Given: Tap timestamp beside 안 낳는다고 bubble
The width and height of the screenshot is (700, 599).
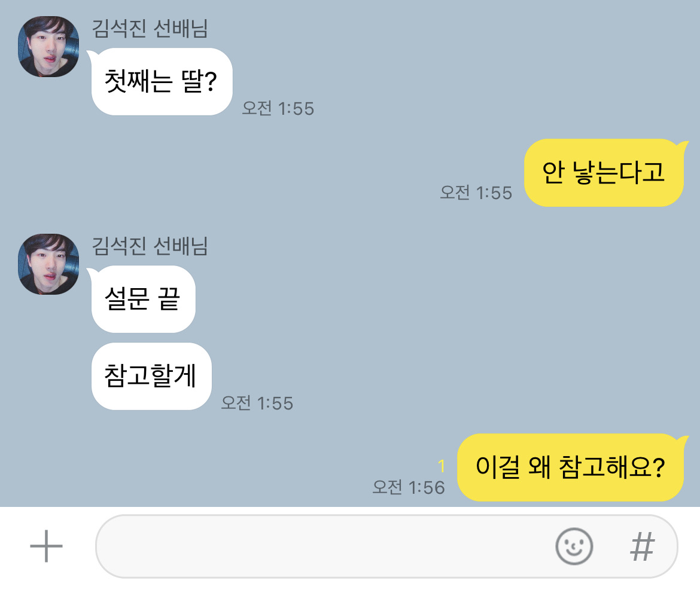Looking at the screenshot, I should pyautogui.click(x=476, y=192).
